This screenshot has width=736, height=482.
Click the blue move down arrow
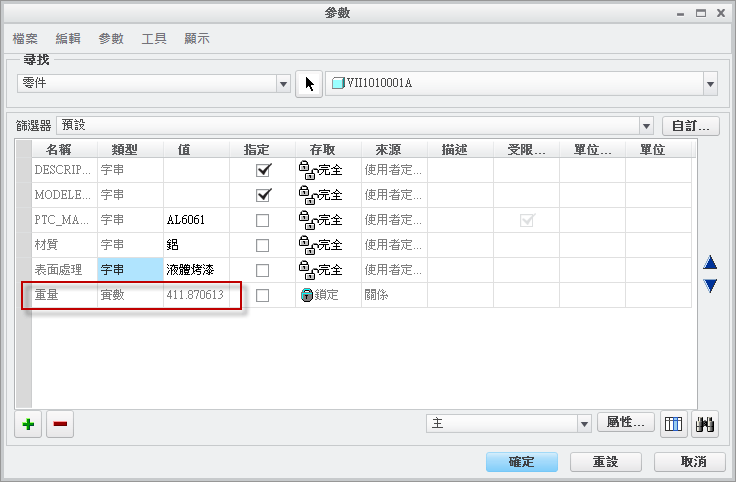coord(710,286)
